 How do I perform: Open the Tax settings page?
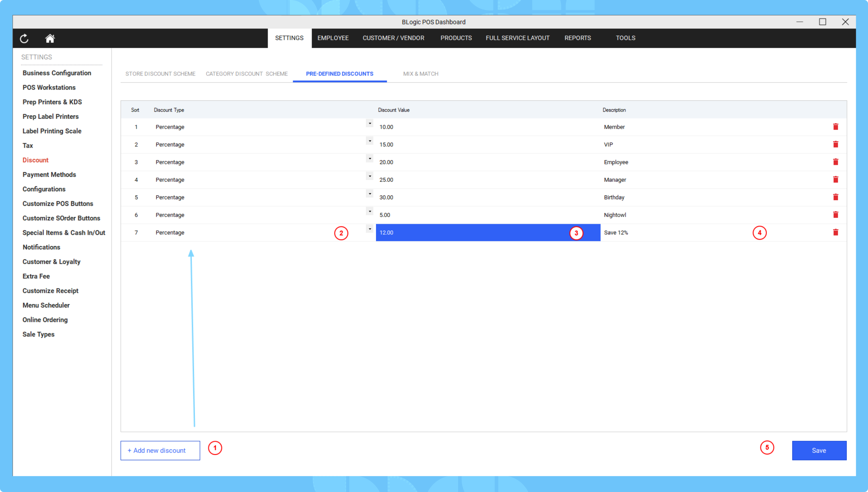27,146
